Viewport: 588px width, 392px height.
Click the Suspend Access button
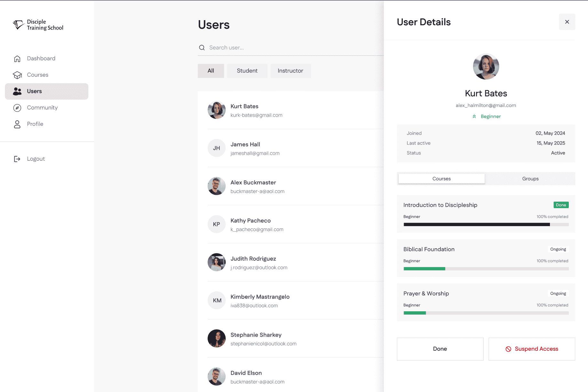pos(532,349)
